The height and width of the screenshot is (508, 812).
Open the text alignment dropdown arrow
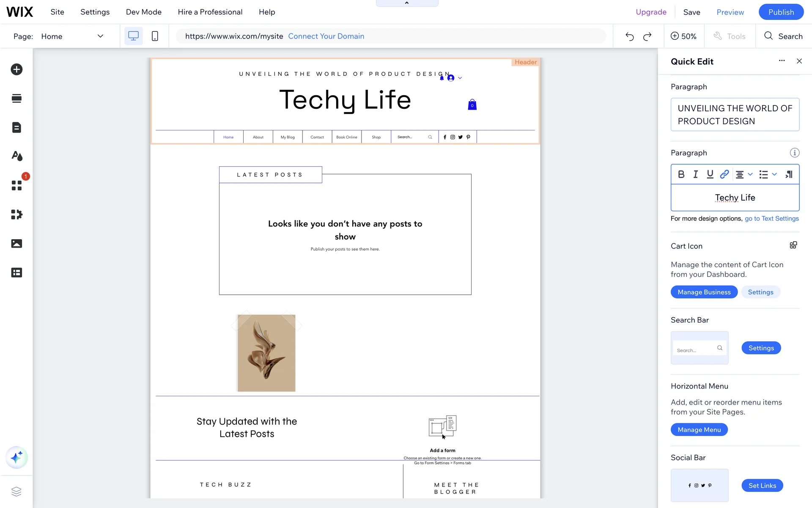[750, 174]
